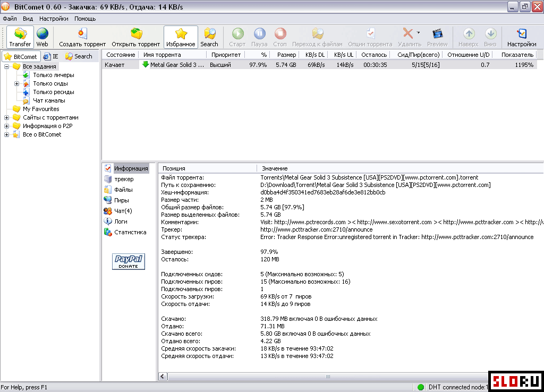Click the red Стоп icon
Viewport: 544px width, 392px height.
[280, 33]
